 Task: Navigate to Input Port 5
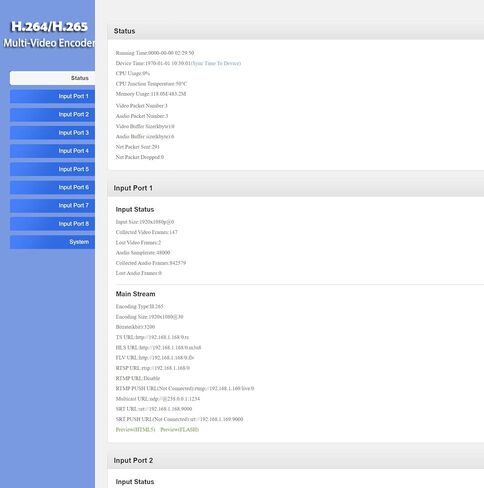coord(52,169)
